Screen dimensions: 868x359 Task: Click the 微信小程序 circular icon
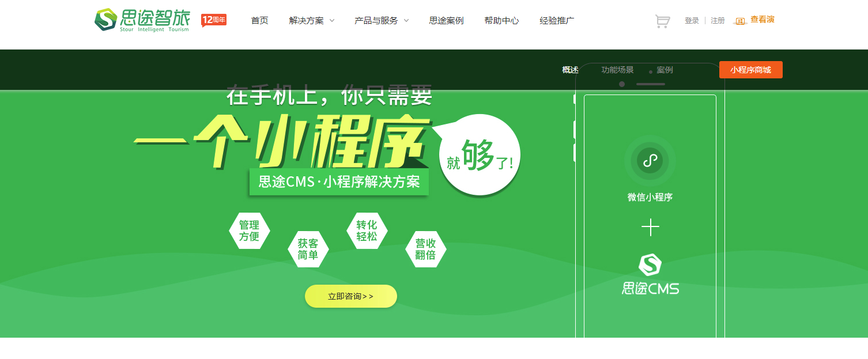(650, 161)
